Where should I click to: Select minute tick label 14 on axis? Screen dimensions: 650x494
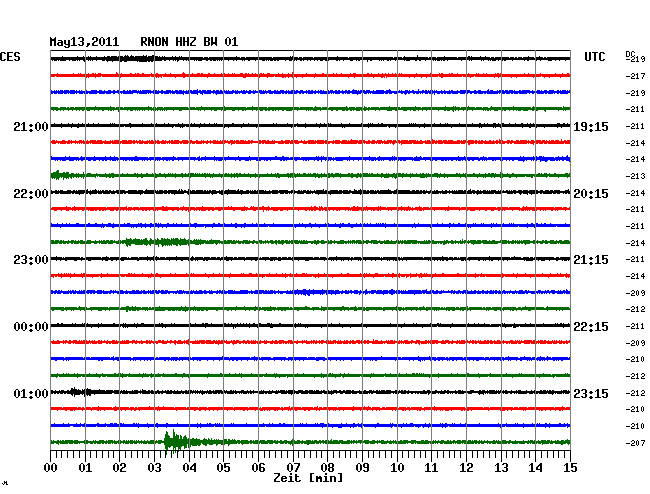pyautogui.click(x=536, y=467)
